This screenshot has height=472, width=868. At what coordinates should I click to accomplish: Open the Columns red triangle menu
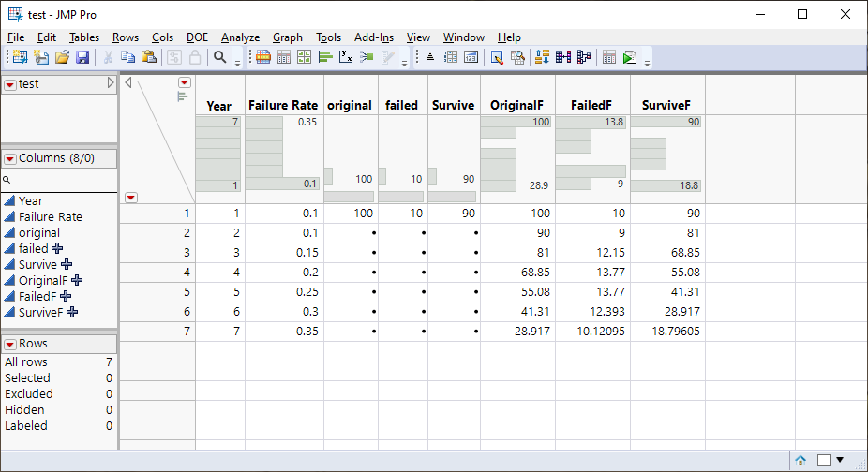point(10,158)
